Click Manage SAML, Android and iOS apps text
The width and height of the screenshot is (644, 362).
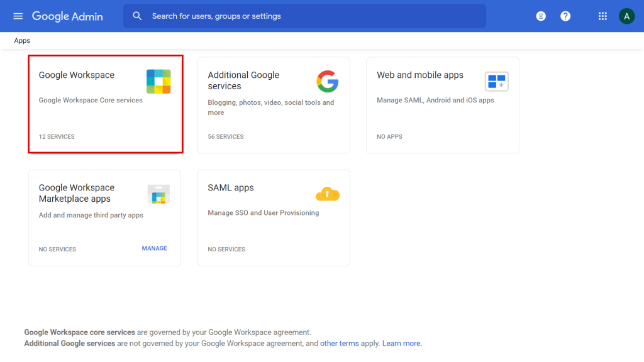[435, 100]
